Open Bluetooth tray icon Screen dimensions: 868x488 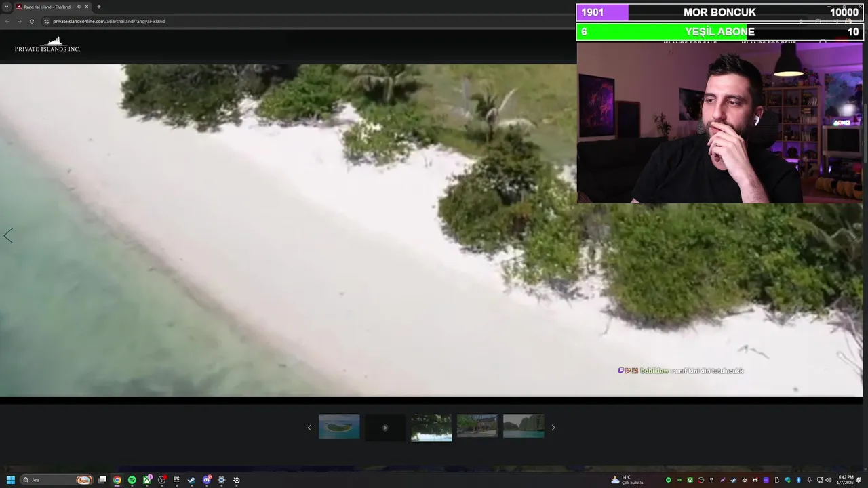[x=799, y=480]
